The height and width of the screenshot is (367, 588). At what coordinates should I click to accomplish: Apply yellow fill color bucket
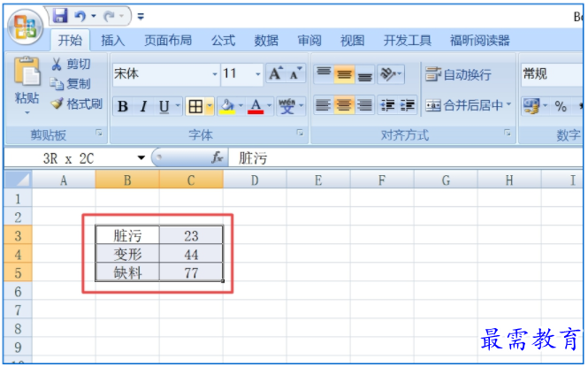(x=227, y=107)
